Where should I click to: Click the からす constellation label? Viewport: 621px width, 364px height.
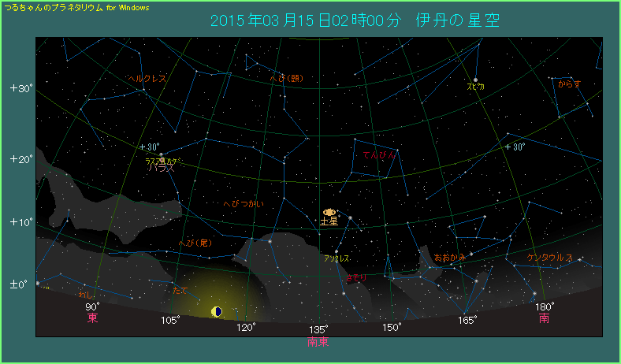[569, 83]
